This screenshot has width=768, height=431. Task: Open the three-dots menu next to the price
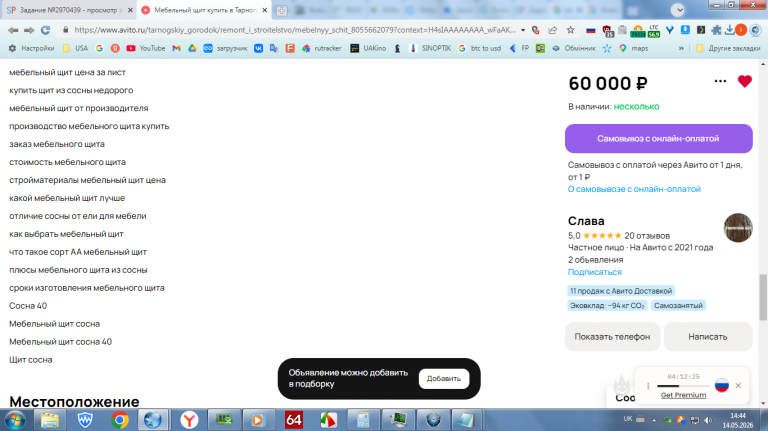(720, 81)
